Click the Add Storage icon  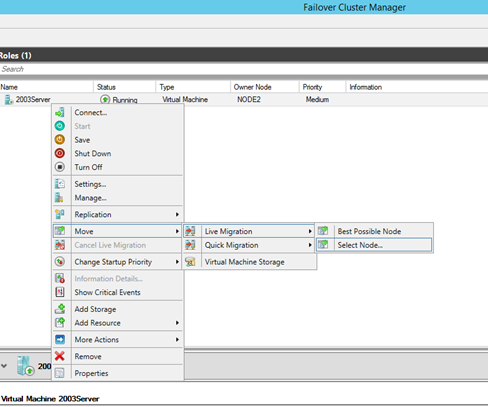coord(60,309)
